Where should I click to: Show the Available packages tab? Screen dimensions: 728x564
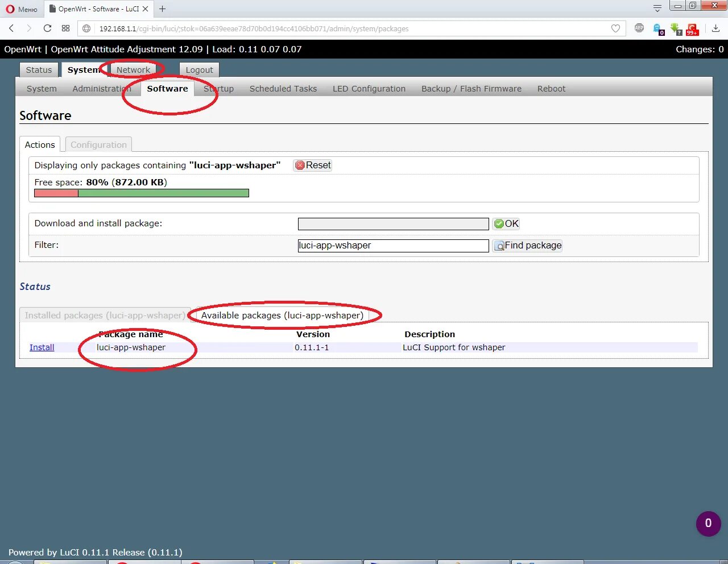point(282,315)
